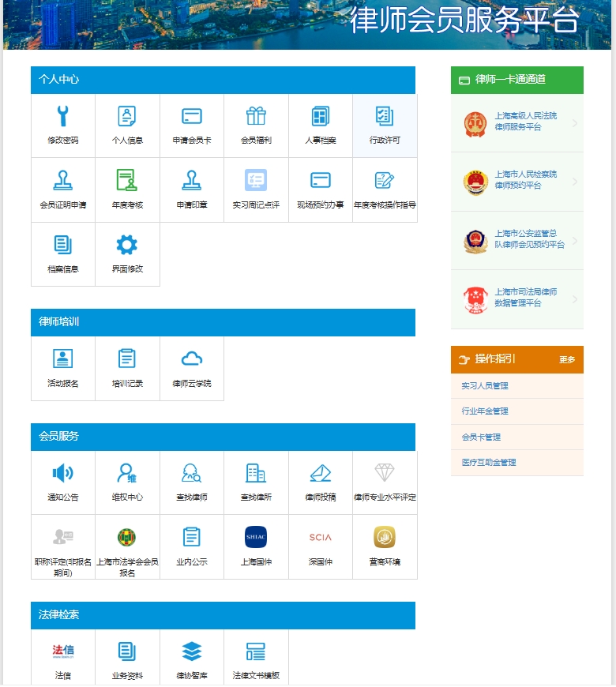
Task: Open 现场预约办事 icon
Action: coord(321,180)
